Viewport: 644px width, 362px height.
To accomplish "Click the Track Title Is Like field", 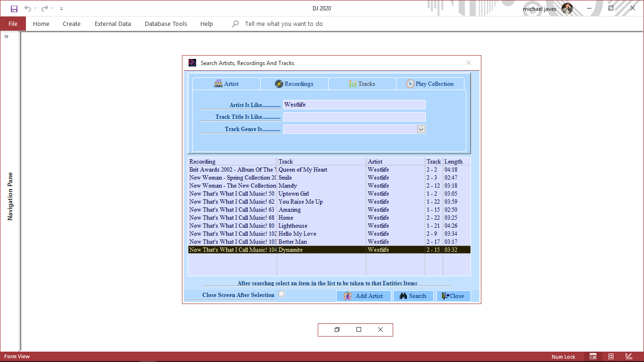I will pos(354,117).
